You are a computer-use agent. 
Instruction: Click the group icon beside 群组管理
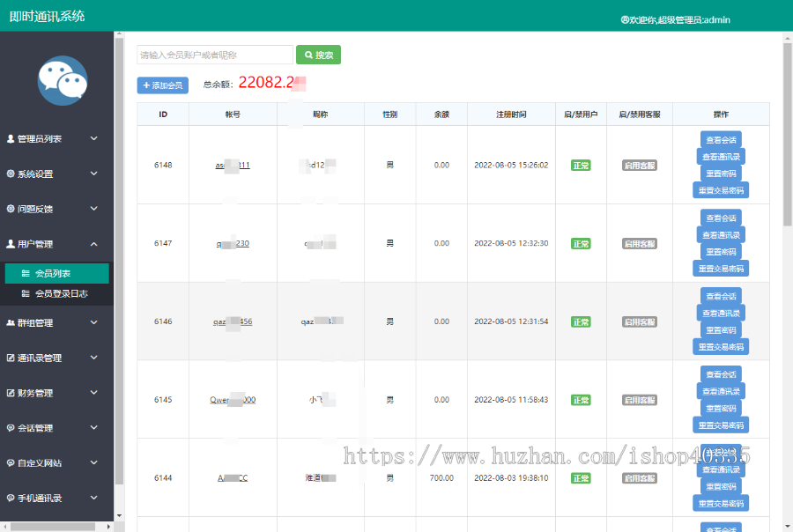(11, 323)
